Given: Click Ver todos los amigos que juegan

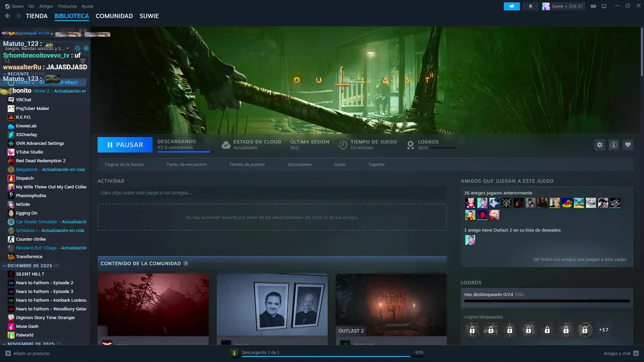Looking at the screenshot, I should [580, 259].
